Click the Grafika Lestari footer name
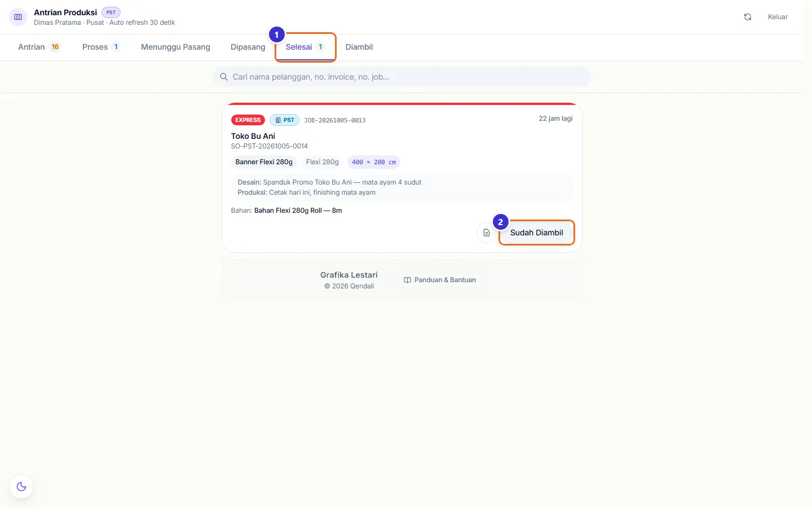The image size is (812, 508). coord(349,275)
